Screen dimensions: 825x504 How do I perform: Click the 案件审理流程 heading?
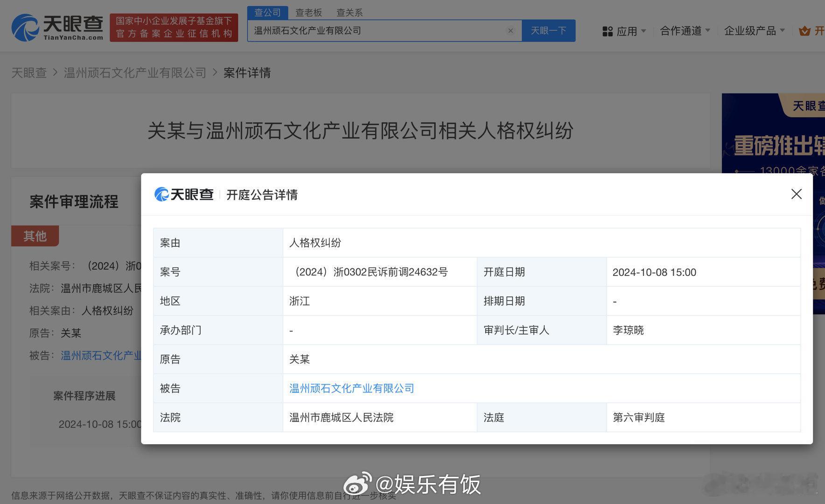[74, 202]
